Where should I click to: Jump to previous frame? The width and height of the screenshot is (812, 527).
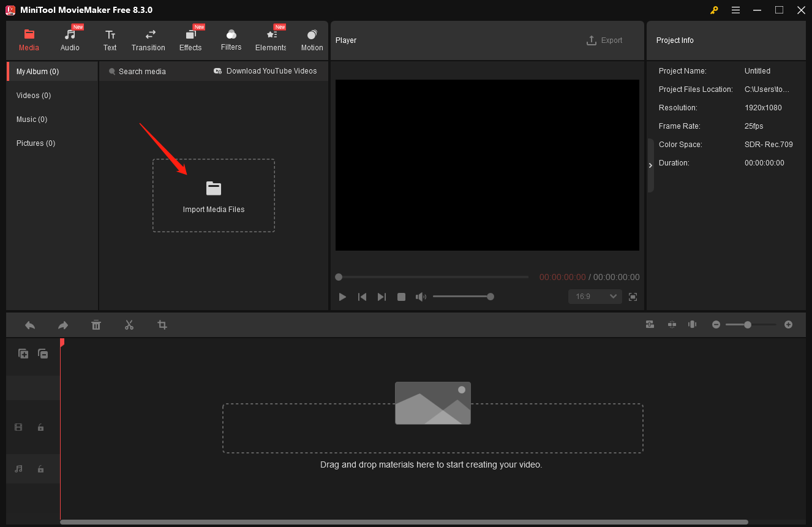point(362,297)
